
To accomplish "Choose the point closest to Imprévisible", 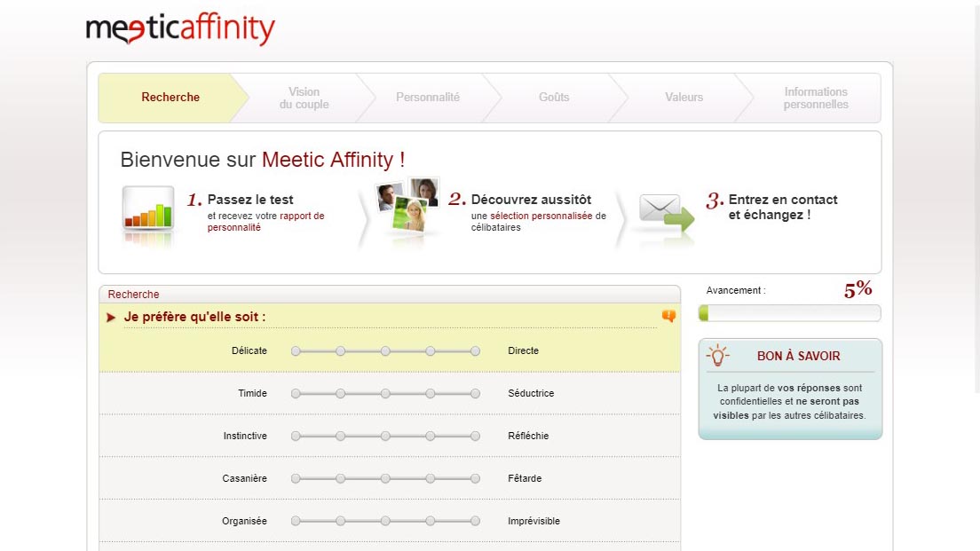I will [x=475, y=521].
